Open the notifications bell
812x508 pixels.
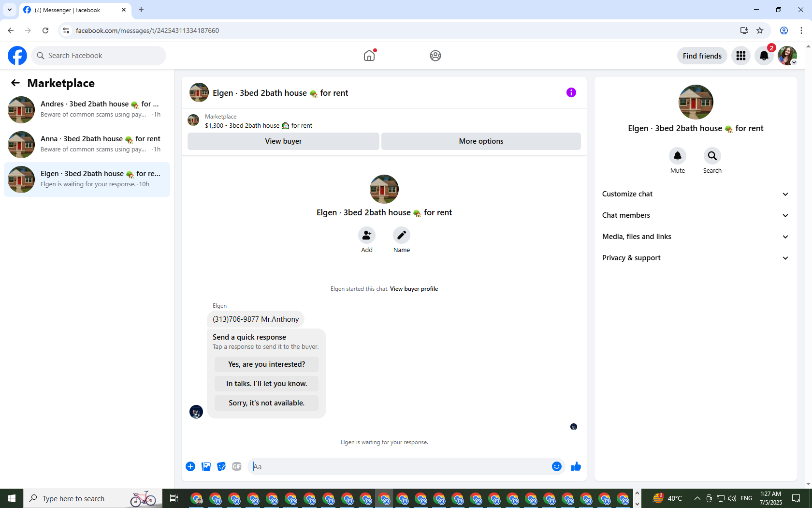tap(764, 56)
